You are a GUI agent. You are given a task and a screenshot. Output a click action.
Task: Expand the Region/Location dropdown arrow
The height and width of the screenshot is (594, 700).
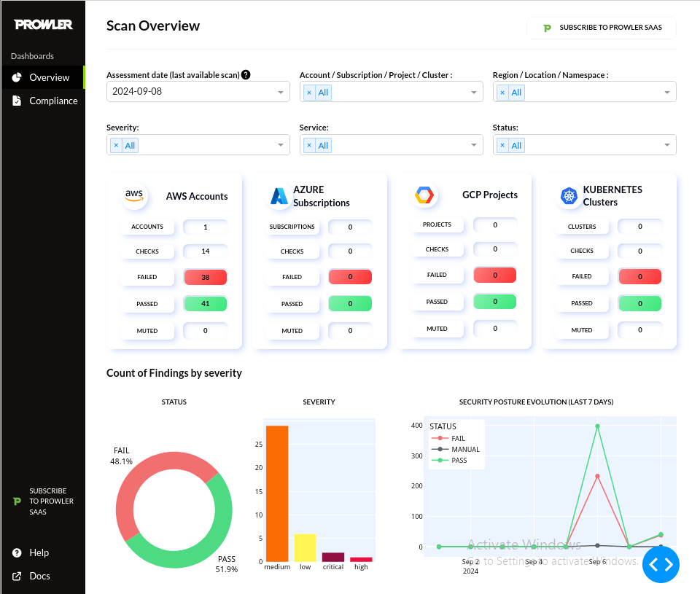pos(667,93)
